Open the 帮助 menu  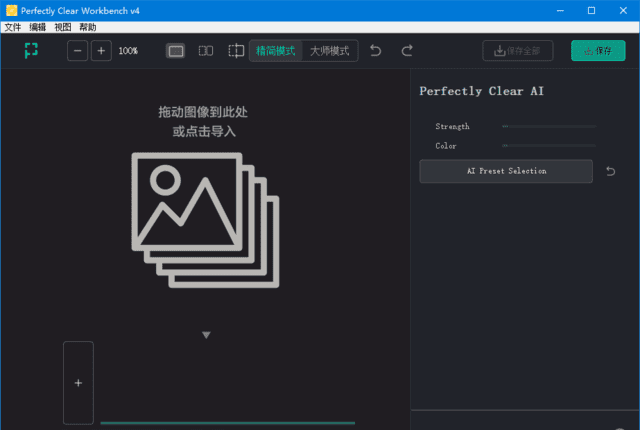[x=88, y=27]
